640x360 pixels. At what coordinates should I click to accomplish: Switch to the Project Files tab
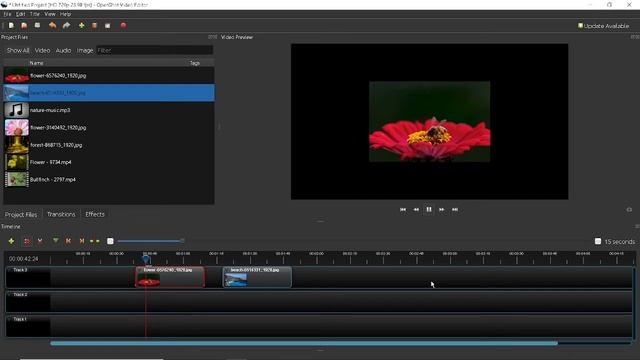[21, 214]
